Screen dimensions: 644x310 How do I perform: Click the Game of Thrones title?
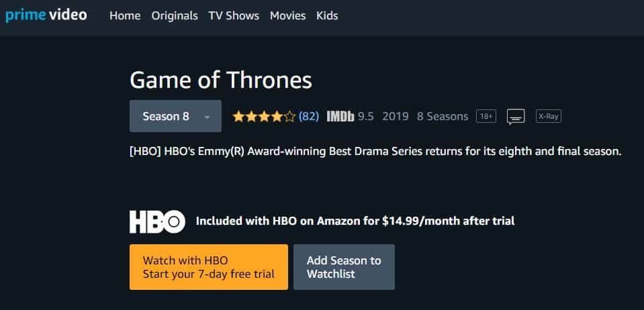coord(221,80)
